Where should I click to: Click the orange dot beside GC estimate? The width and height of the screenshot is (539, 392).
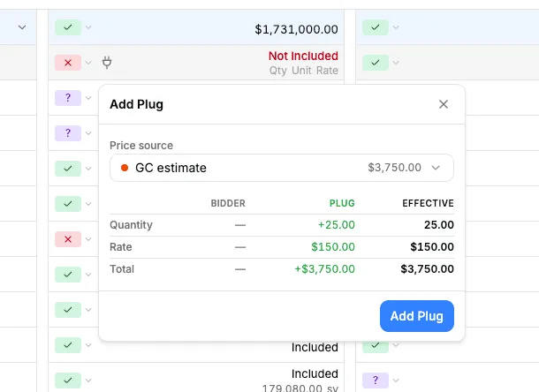pyautogui.click(x=125, y=168)
